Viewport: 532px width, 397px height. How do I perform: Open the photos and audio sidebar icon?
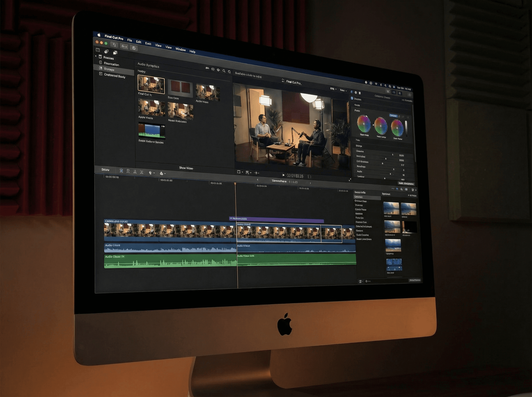(106, 51)
